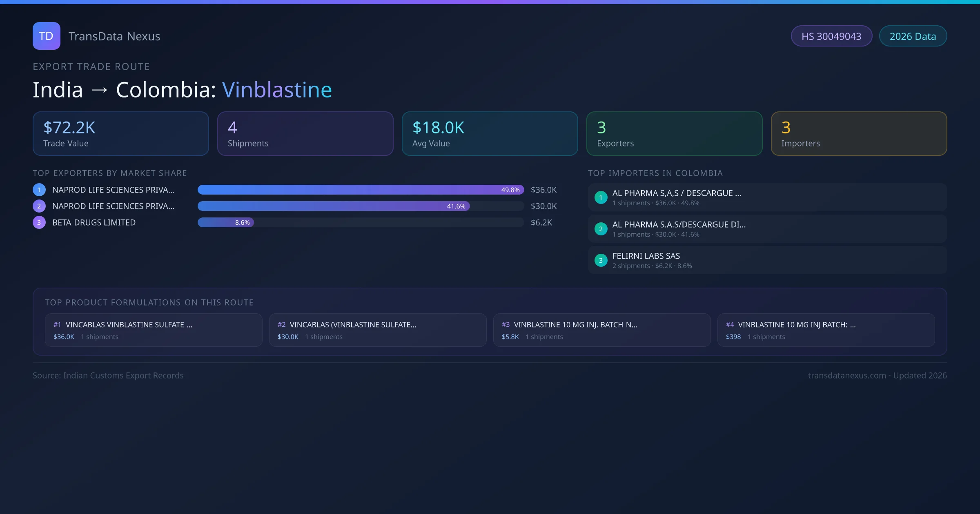Image resolution: width=980 pixels, height=514 pixels.
Task: Click green rank 1 badge for AL PHARMA S,A,S
Action: (601, 197)
